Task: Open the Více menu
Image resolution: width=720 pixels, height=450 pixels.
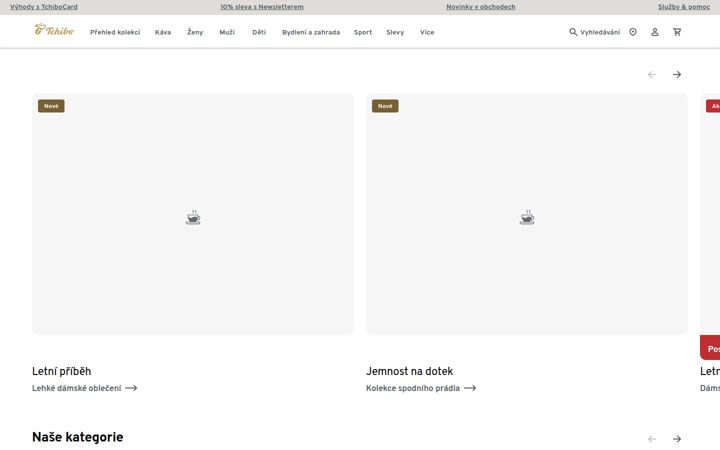Action: coord(427,32)
